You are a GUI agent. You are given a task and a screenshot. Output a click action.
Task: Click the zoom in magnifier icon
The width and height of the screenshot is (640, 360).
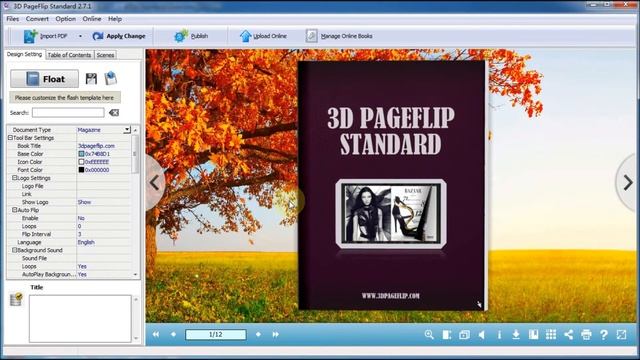coord(429,335)
